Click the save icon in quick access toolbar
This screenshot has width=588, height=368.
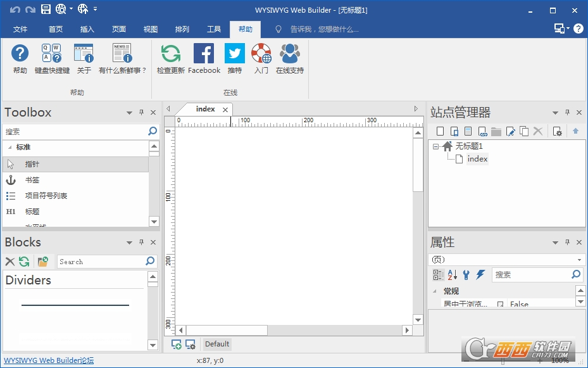click(46, 10)
